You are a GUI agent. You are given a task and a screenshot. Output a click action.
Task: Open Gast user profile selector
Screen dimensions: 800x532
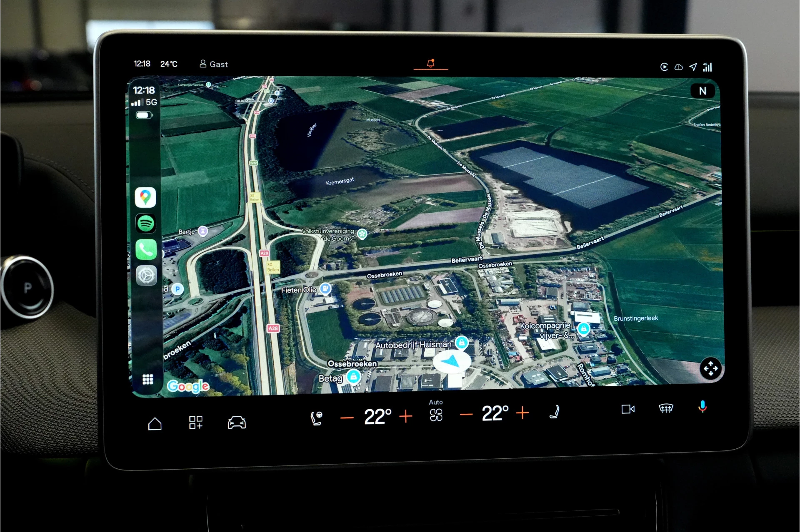[214, 64]
